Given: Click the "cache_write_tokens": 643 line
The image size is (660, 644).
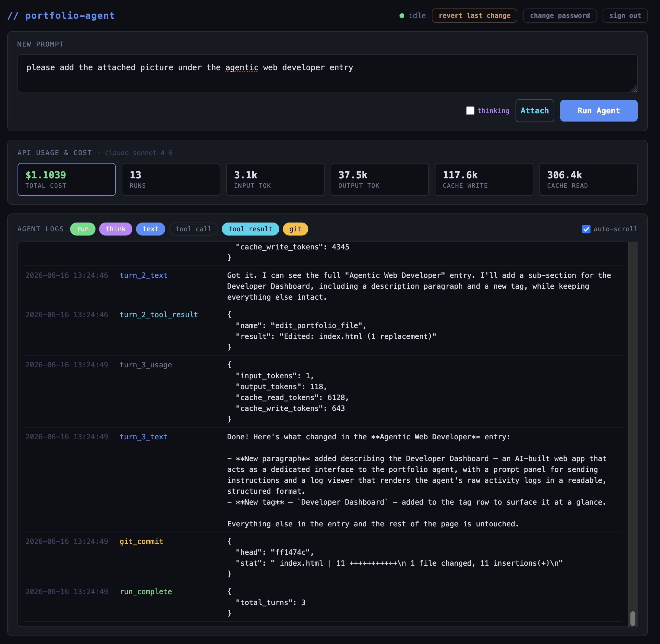Looking at the screenshot, I should (x=290, y=408).
